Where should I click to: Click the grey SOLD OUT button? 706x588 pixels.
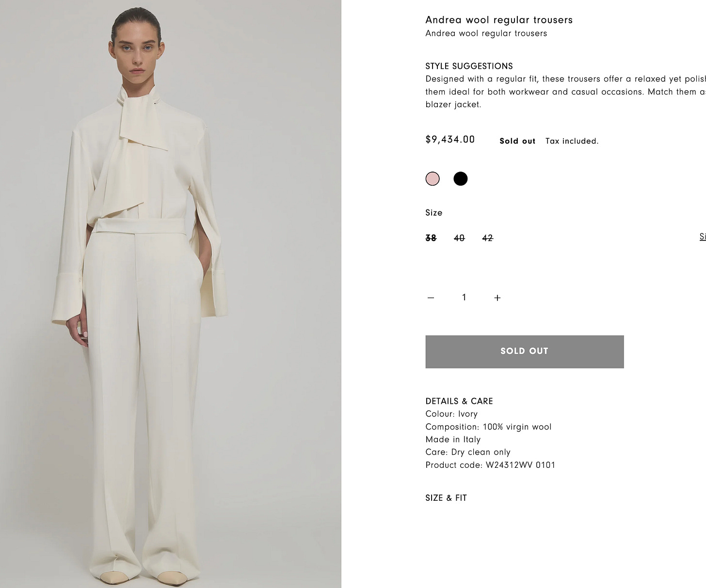point(525,351)
